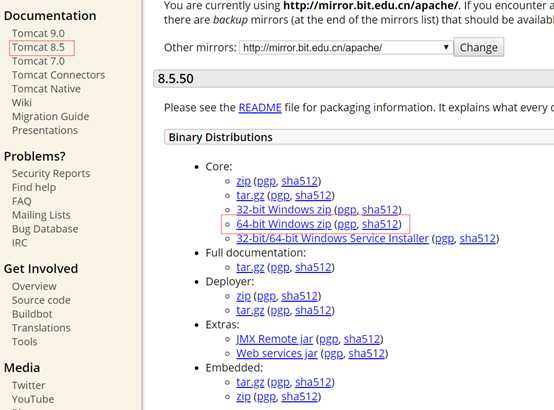
Task: Click the Change mirror button
Action: pos(479,47)
